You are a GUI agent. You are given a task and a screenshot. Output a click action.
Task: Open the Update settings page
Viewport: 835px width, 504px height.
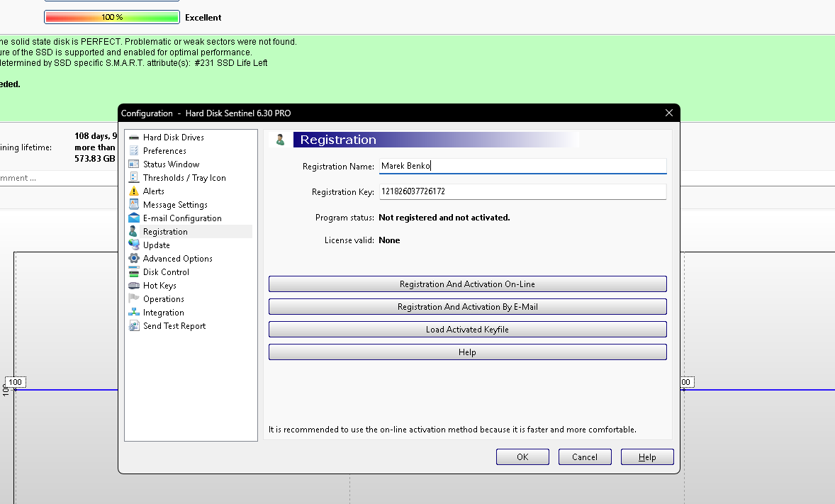(x=156, y=245)
